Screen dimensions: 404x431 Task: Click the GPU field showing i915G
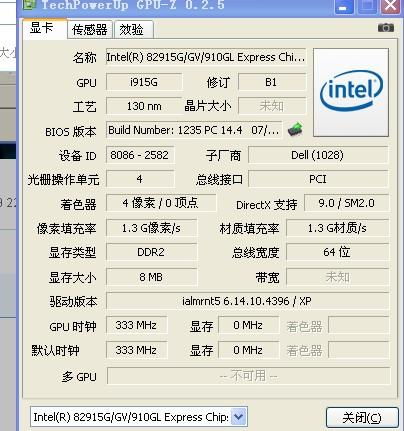point(144,82)
